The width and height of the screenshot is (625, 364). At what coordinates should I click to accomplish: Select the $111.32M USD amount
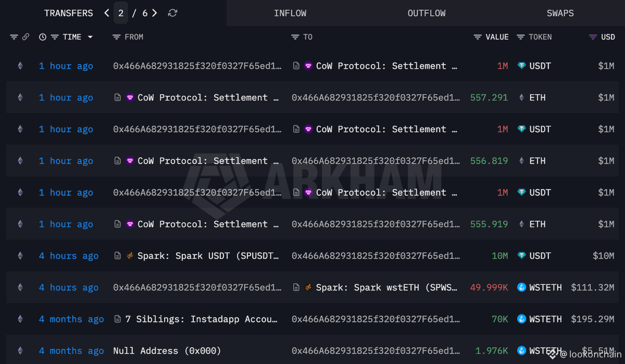click(x=593, y=287)
